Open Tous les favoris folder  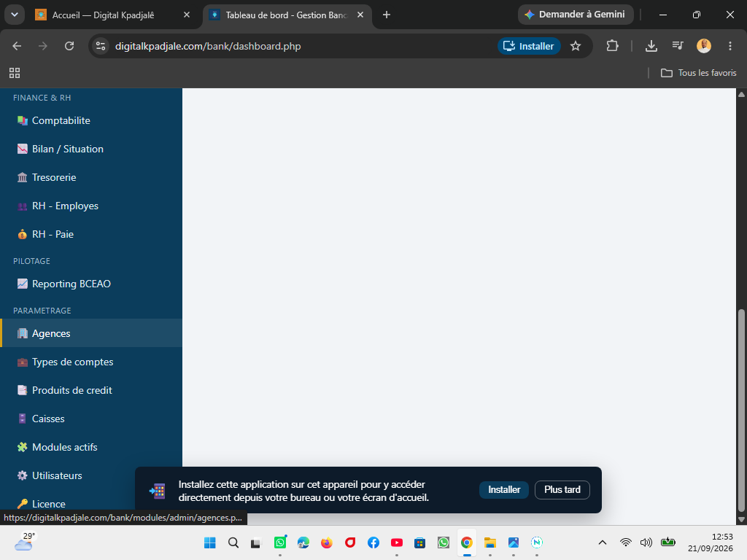pyautogui.click(x=698, y=73)
